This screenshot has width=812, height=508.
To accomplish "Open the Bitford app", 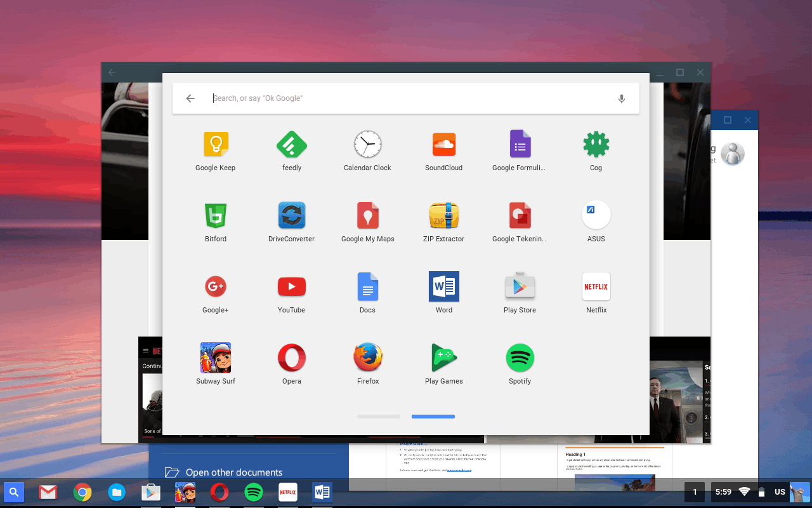I will 216,216.
